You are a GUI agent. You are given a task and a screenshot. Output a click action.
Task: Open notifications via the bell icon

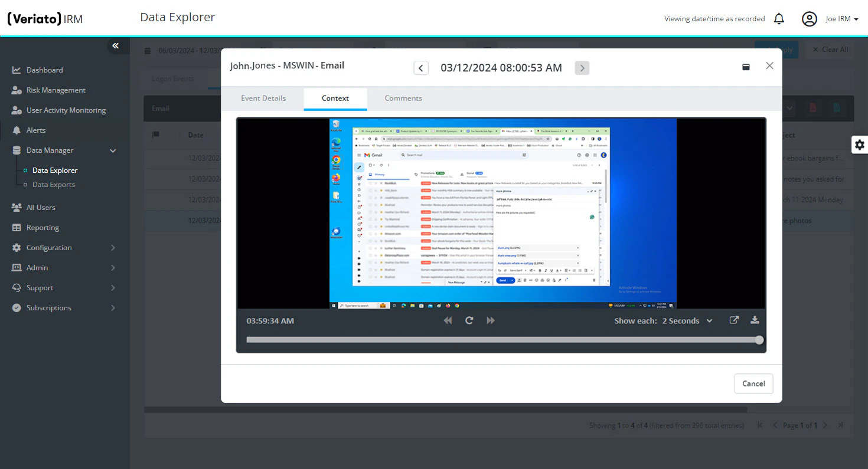(x=779, y=18)
